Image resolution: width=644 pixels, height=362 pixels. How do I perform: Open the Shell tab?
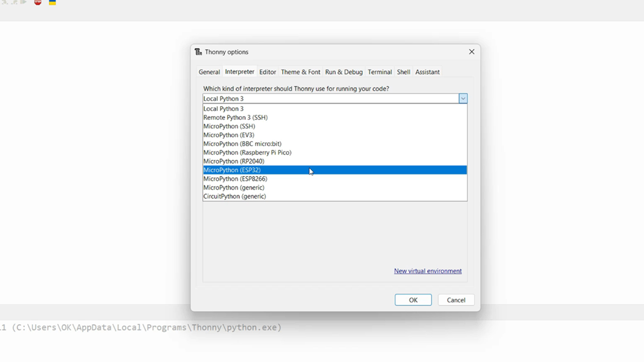pos(404,72)
